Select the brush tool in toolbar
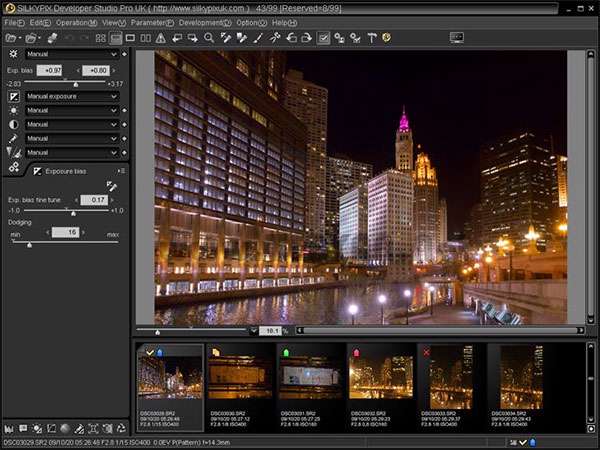This screenshot has height=450, width=600. click(258, 38)
